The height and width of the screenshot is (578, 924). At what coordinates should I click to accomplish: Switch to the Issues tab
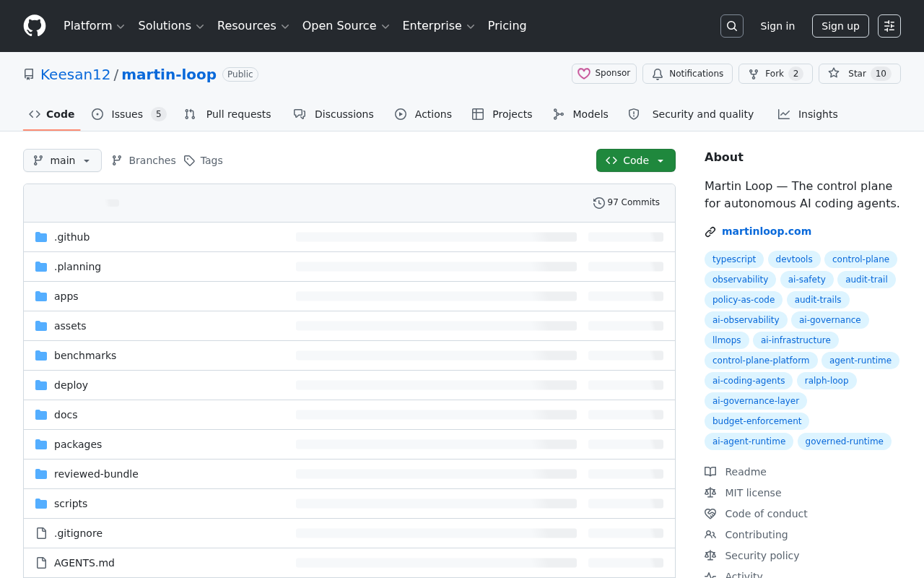[128, 114]
